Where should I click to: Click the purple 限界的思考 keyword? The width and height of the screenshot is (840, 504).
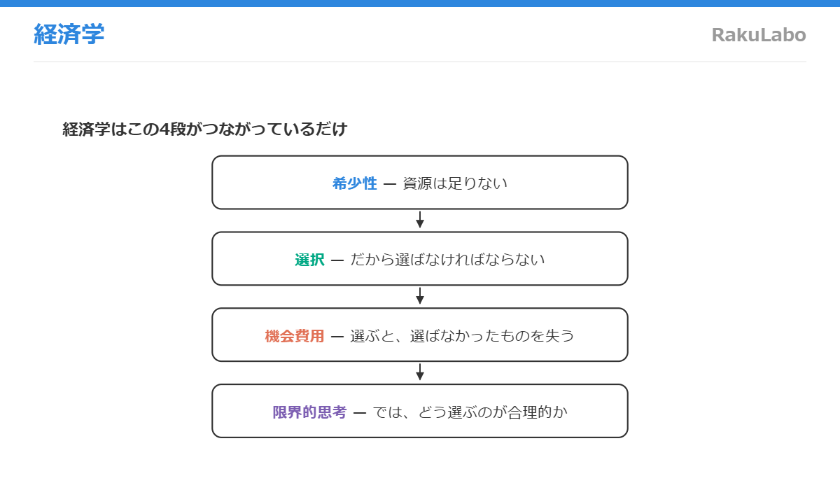point(309,412)
